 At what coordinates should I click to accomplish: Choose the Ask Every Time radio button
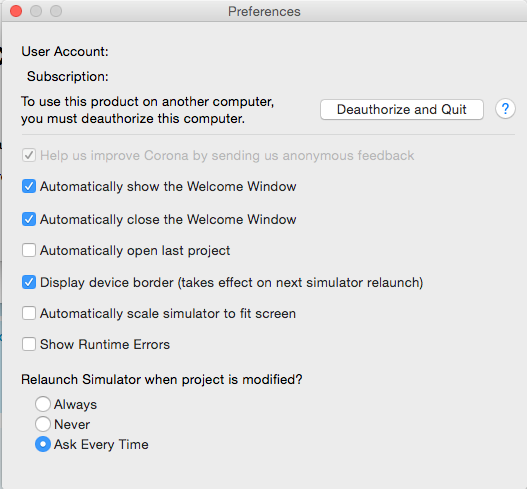pos(43,444)
